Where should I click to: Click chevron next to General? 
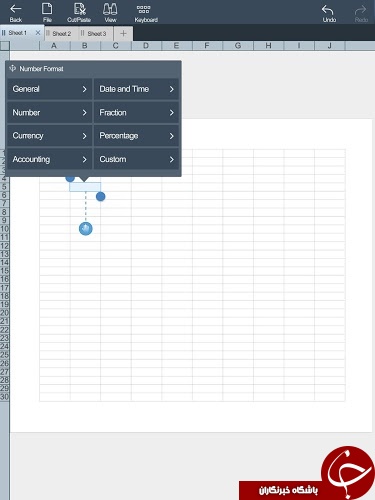point(84,89)
